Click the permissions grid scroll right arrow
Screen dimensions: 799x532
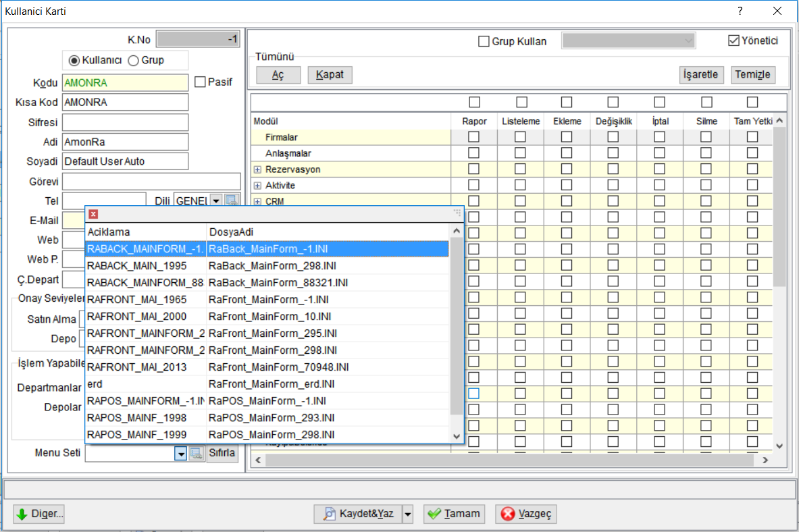765,460
